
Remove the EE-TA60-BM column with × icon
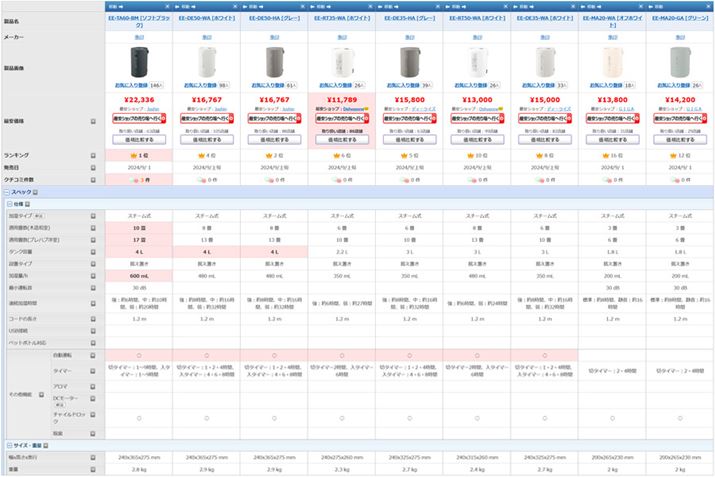[166, 5]
